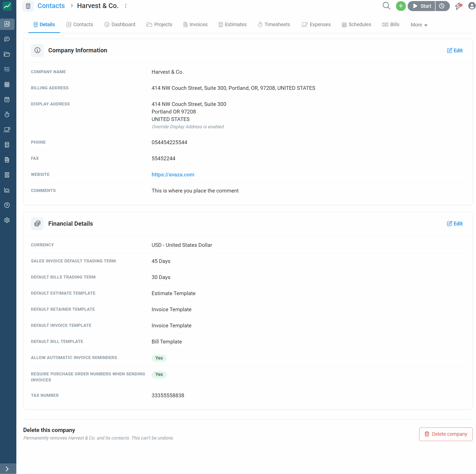476x474 pixels.
Task: Switch to the Schedules tab
Action: point(356,25)
